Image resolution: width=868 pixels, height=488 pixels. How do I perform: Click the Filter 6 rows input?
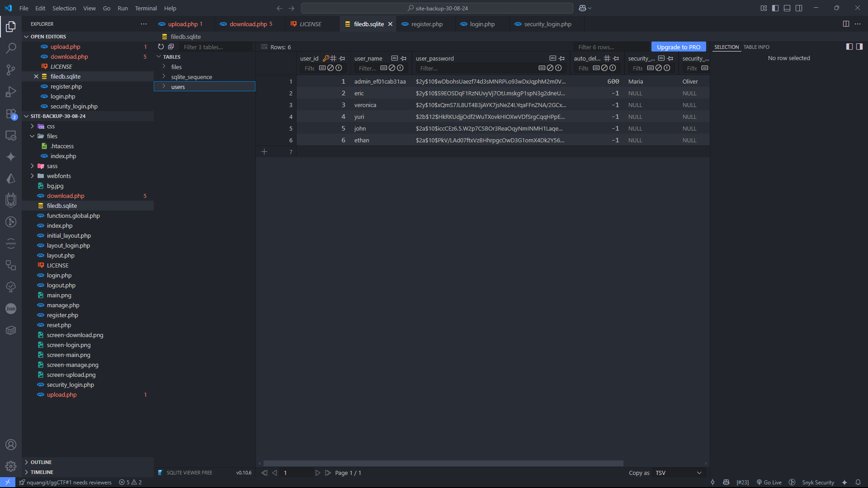[613, 47]
